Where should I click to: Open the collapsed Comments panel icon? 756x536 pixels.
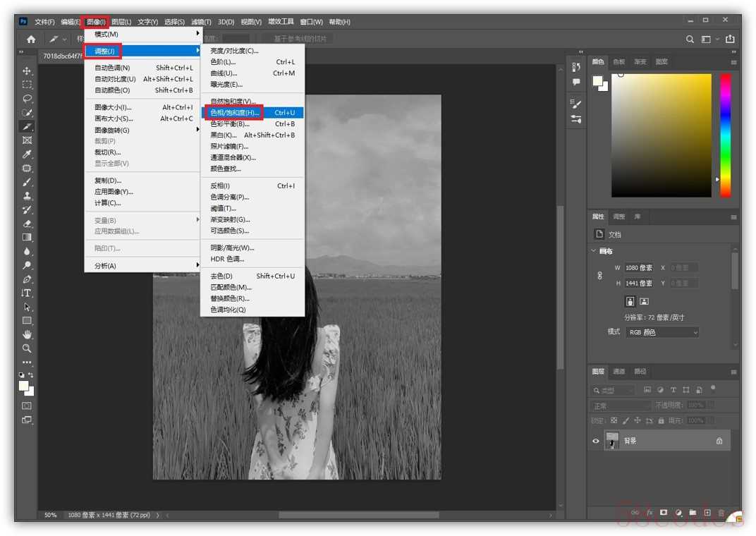coord(576,82)
